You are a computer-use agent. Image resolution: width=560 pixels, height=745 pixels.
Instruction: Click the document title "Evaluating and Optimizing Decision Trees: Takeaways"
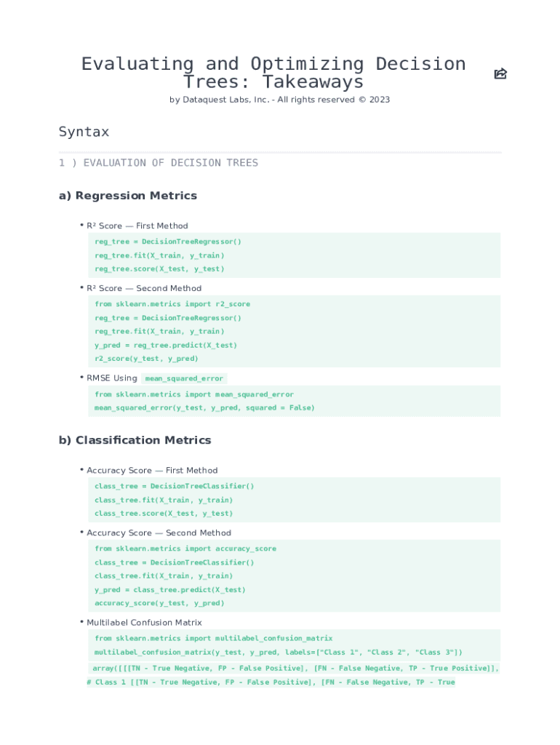click(x=273, y=73)
